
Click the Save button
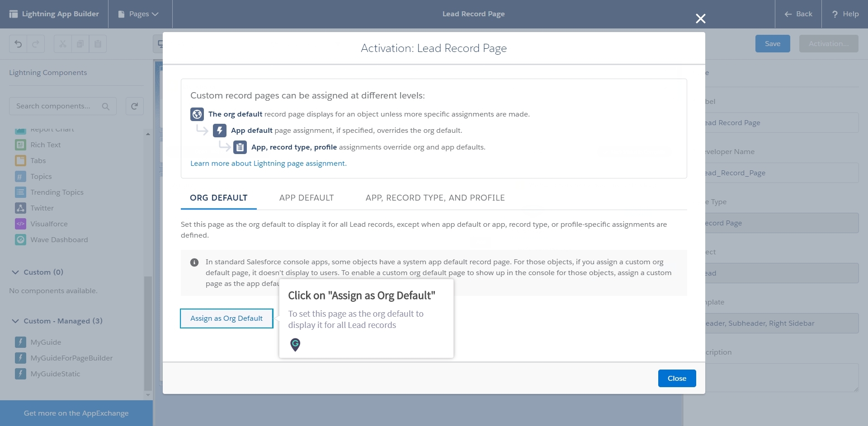pos(773,44)
